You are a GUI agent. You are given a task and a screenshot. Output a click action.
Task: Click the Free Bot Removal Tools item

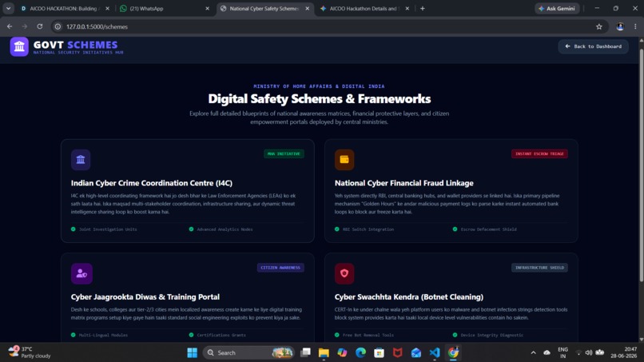[x=364, y=335]
